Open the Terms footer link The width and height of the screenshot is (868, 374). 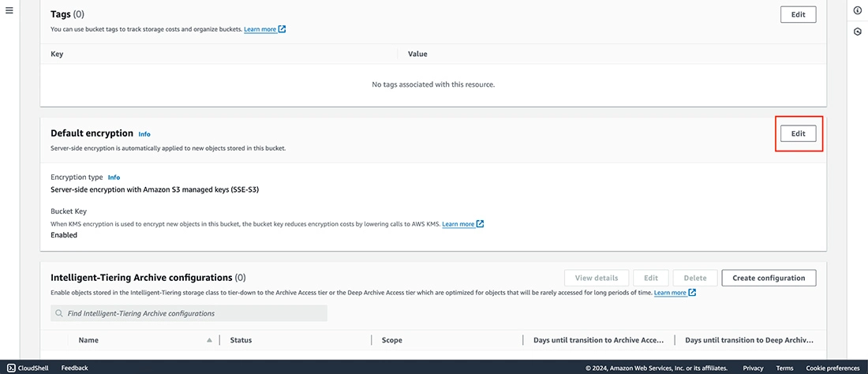(x=784, y=368)
